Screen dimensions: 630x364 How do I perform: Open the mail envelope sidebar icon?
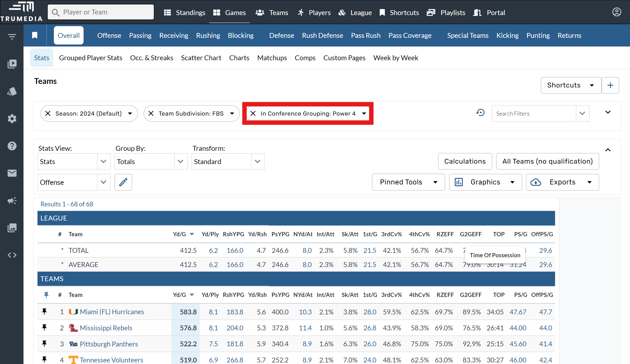(12, 173)
